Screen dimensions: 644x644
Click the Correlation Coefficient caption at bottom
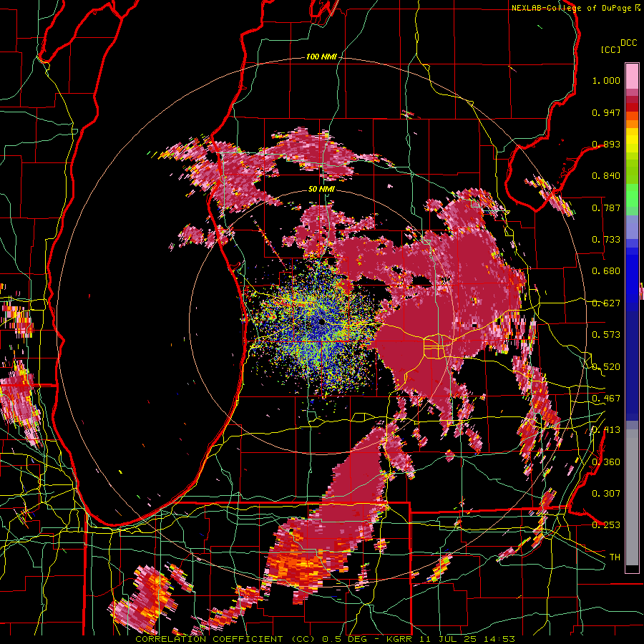[x=325, y=639]
